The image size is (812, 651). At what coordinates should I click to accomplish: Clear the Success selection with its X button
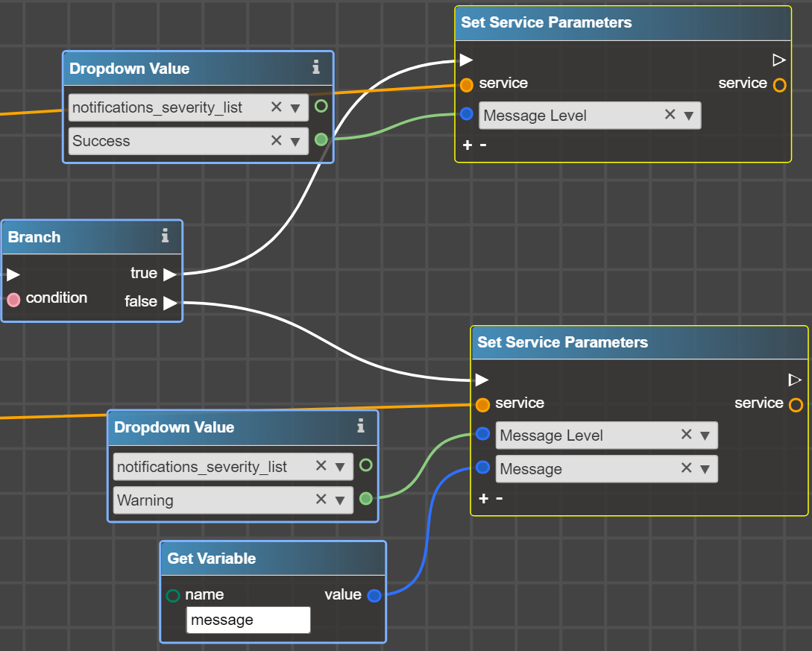click(x=276, y=141)
